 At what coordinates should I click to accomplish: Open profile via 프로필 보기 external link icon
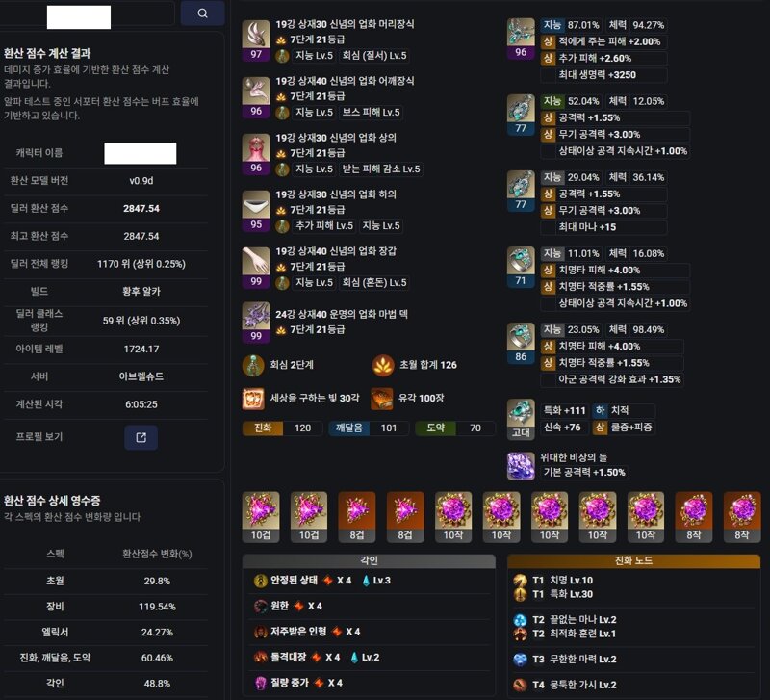click(141, 437)
